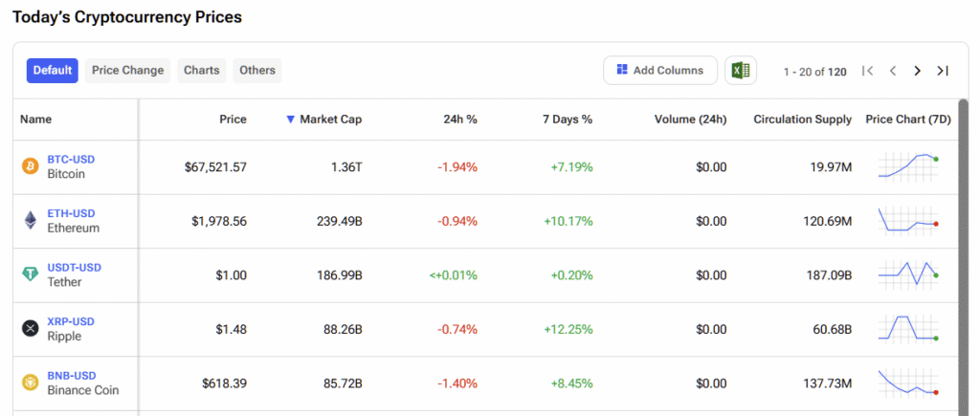
Task: Click Ethereum 7-day change +10.17%
Action: click(568, 221)
